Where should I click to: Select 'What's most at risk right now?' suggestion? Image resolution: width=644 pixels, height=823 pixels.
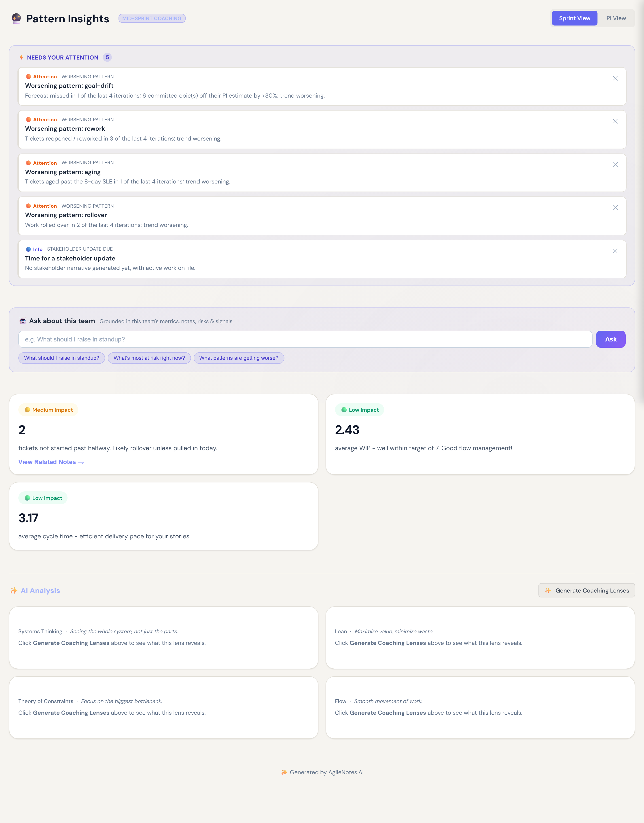[x=149, y=358]
